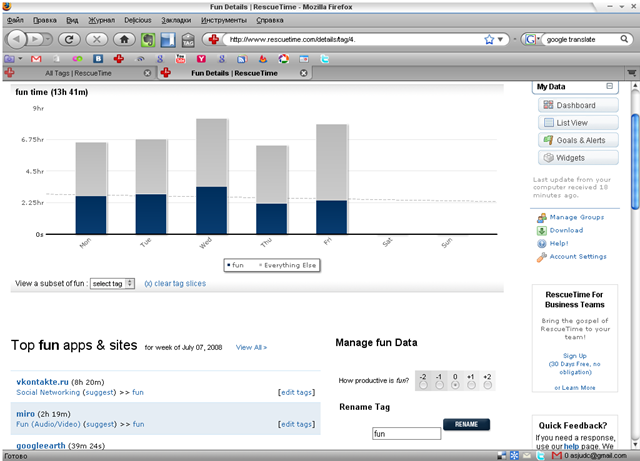Open the Инструменты menu
Image resolution: width=640 pixels, height=461 pixels.
pos(224,20)
